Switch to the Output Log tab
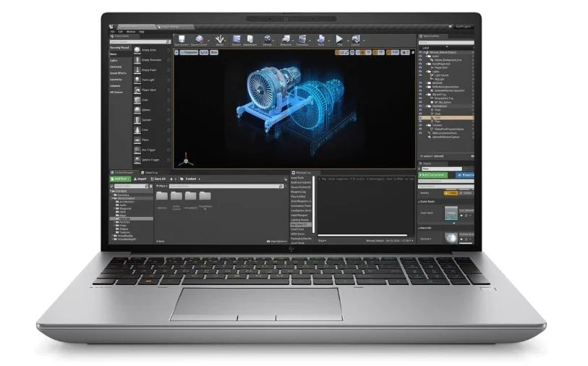The width and height of the screenshot is (588, 366). pyautogui.click(x=149, y=173)
